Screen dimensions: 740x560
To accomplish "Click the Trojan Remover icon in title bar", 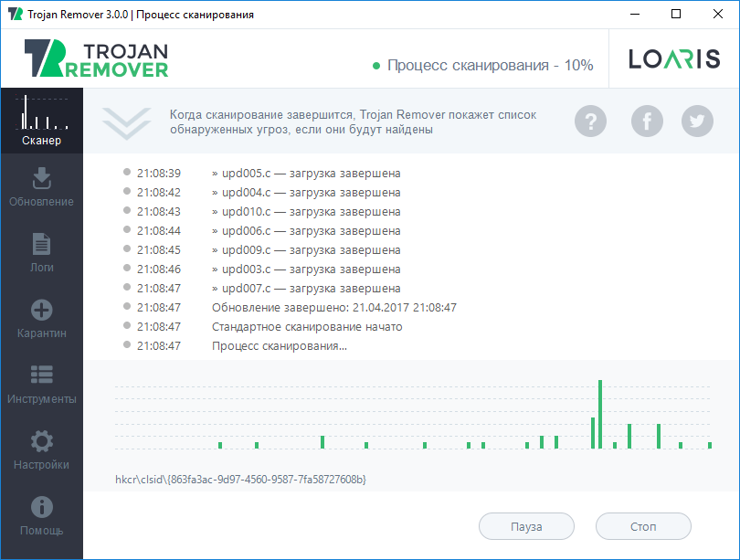I will coord(16,14).
